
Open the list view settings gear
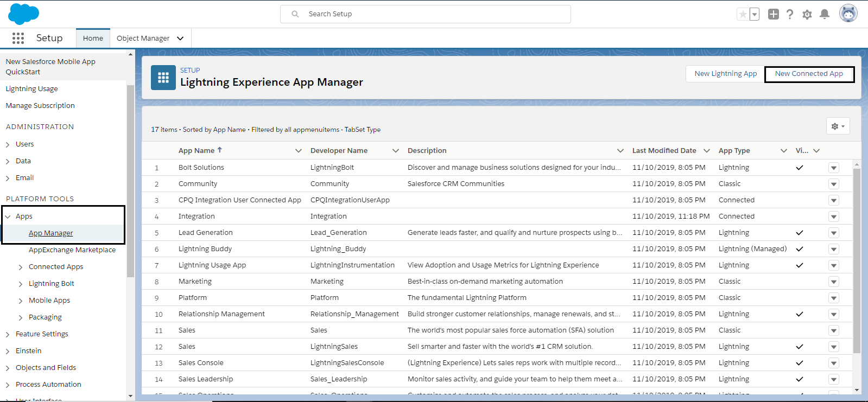click(x=838, y=126)
